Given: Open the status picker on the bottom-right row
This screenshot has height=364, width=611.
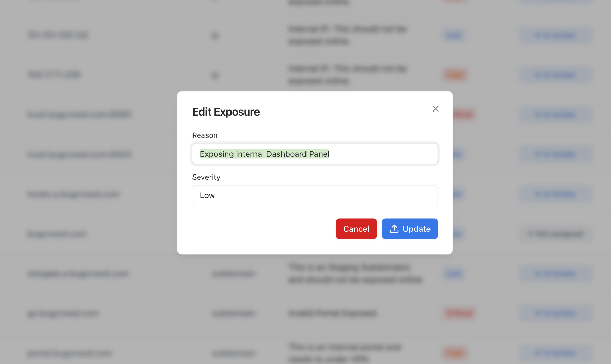Looking at the screenshot, I should (x=556, y=353).
